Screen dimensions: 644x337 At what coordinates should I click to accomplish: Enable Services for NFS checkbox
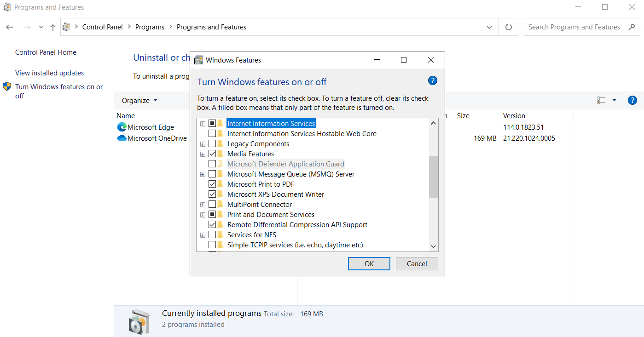tap(212, 235)
